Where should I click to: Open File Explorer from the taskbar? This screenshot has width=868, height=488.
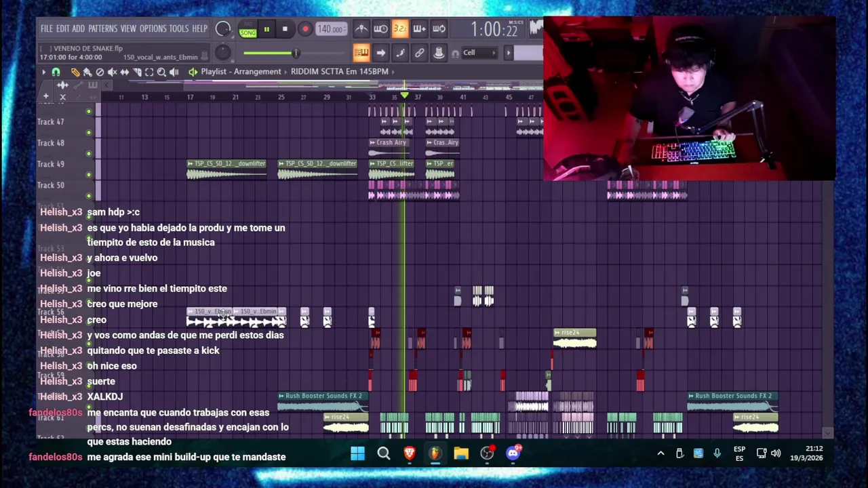461,453
